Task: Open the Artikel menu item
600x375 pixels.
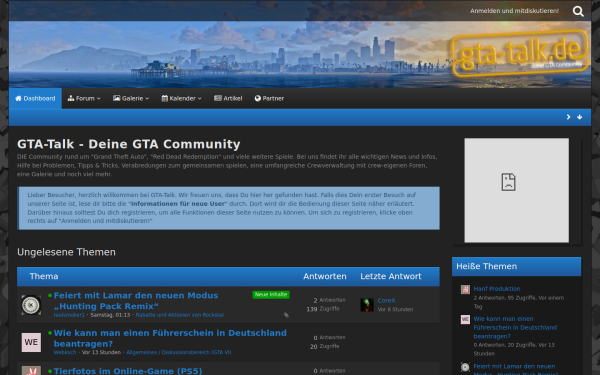Action: [228, 98]
